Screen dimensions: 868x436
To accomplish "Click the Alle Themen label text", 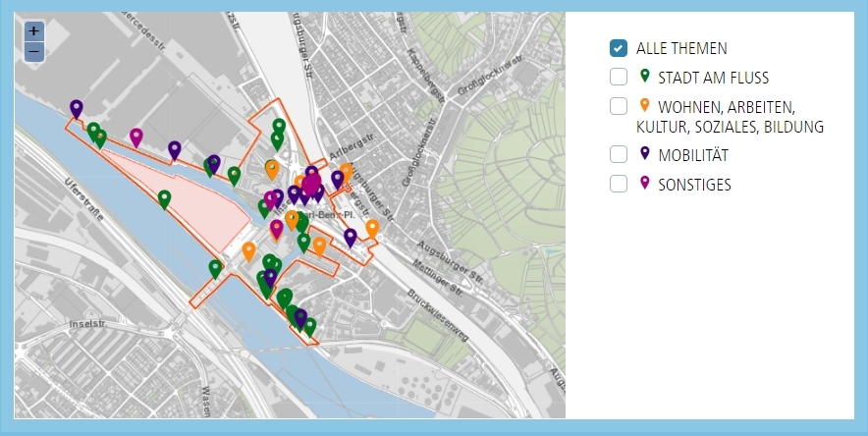I will tap(681, 48).
